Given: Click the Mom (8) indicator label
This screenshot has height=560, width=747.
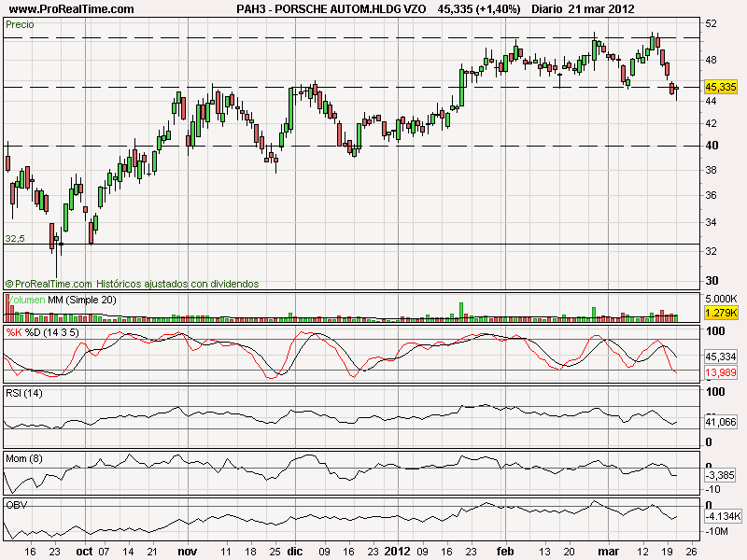Looking at the screenshot, I should click(24, 458).
